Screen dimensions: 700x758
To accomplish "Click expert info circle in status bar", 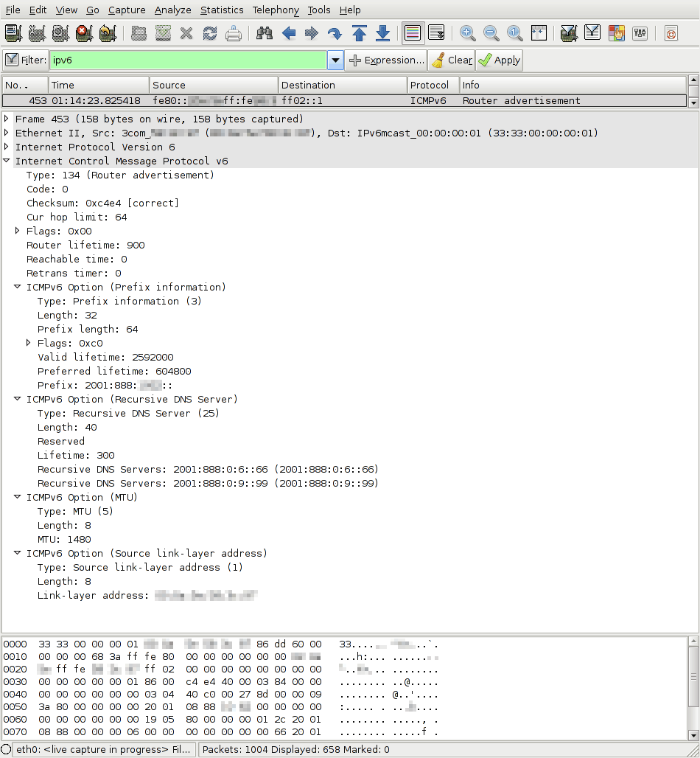I will (6, 749).
